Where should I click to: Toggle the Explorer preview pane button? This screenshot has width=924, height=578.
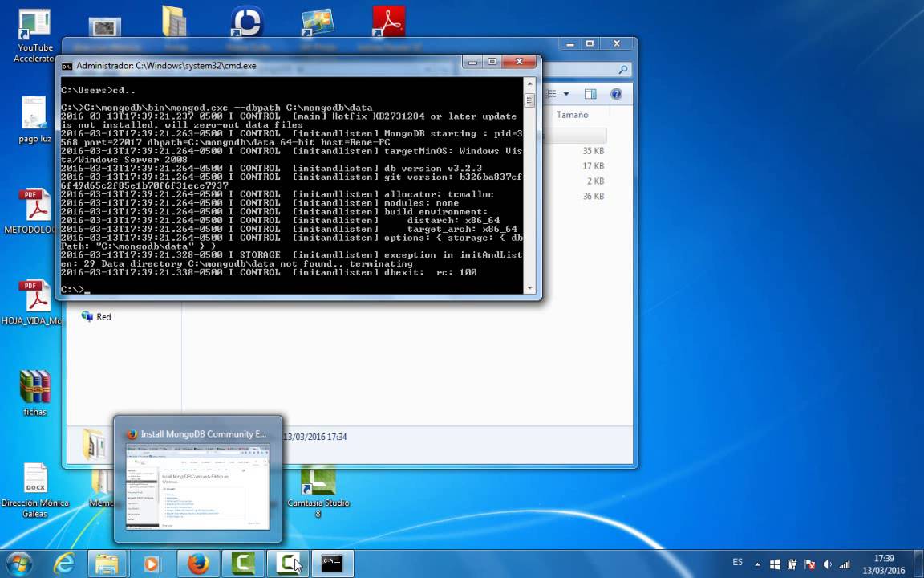590,94
